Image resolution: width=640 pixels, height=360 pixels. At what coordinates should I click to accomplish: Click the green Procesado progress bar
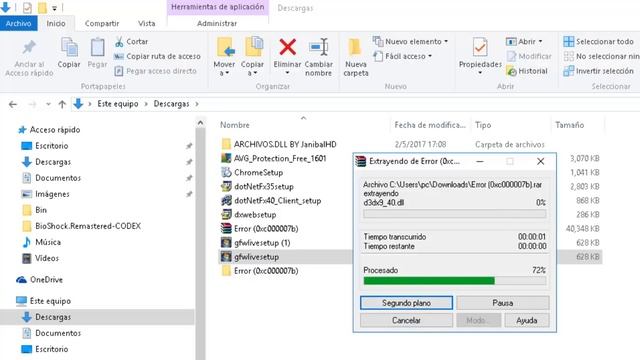[x=455, y=281]
